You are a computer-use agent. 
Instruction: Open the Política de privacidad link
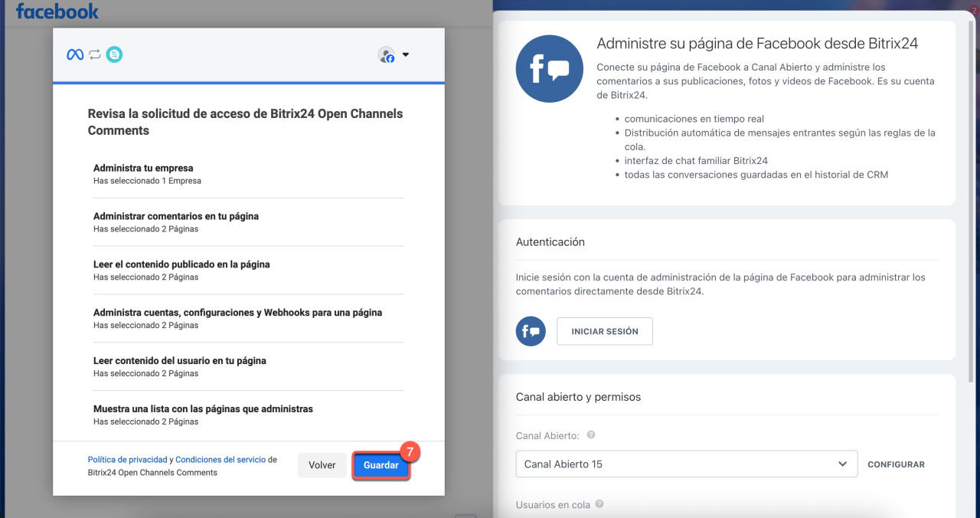[127, 460]
